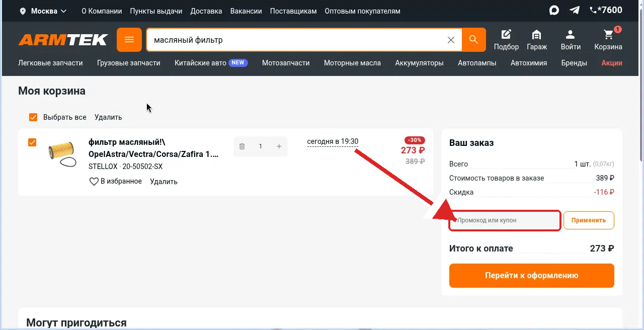Select Легковые запчасти category

pos(50,63)
